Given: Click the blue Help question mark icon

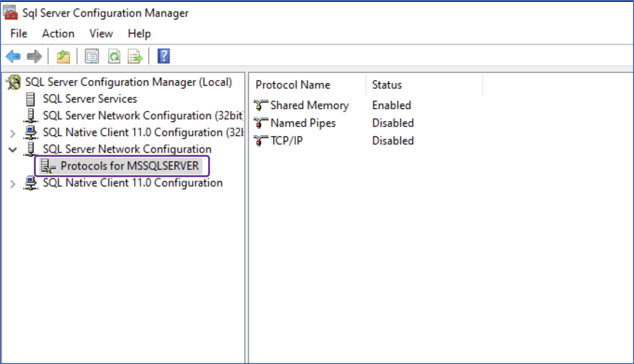Looking at the screenshot, I should point(164,57).
